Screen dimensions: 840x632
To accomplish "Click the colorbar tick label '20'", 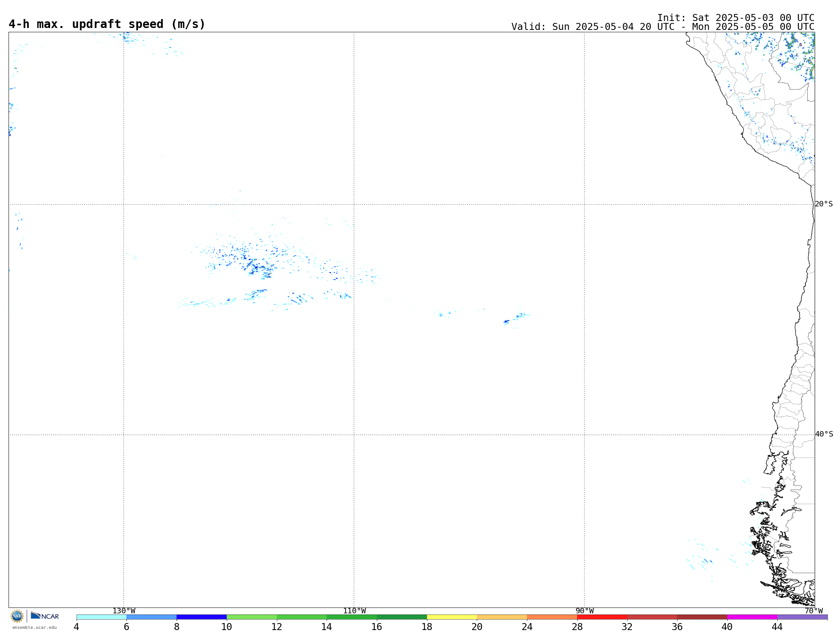I will pyautogui.click(x=477, y=627).
